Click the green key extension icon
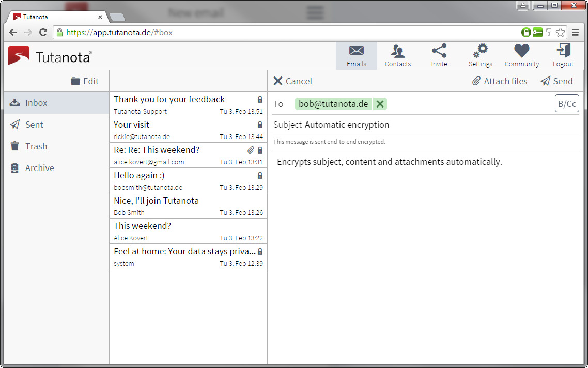 (x=537, y=32)
